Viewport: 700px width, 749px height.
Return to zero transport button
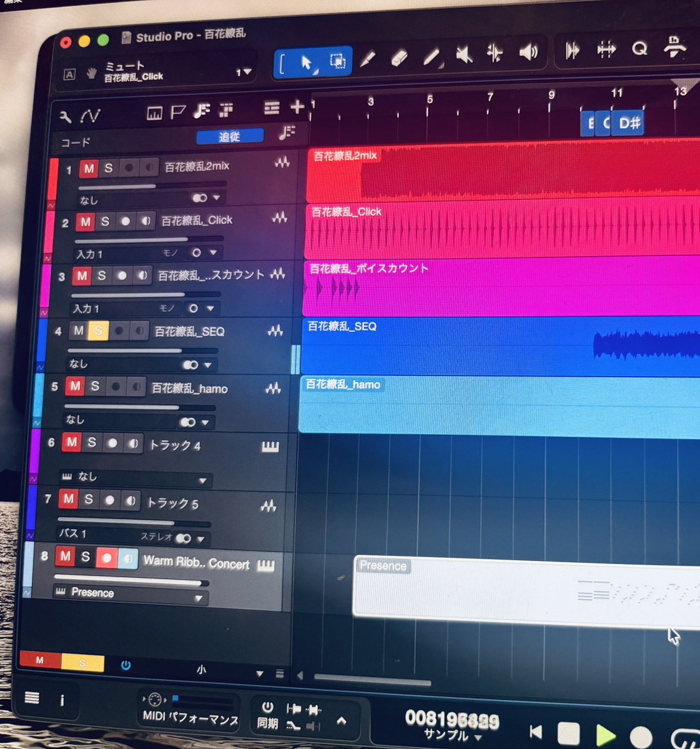536,732
